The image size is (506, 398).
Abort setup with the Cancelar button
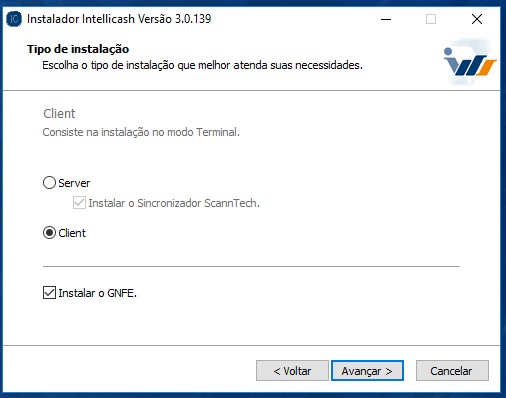click(452, 371)
